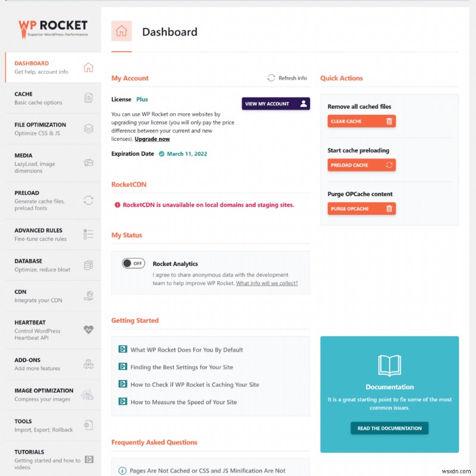Viewport: 476px width, 476px height.
Task: Click the Refresh info icon above Quick Actions
Action: (272, 79)
